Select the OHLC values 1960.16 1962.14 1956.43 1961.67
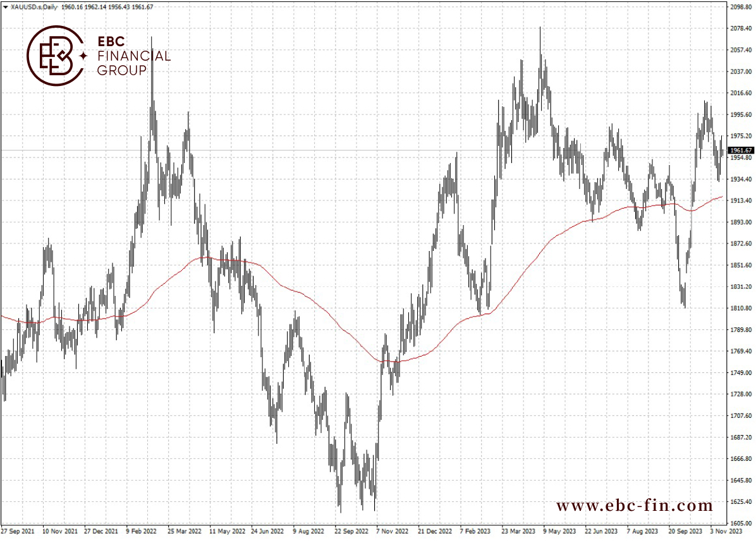 pos(107,7)
